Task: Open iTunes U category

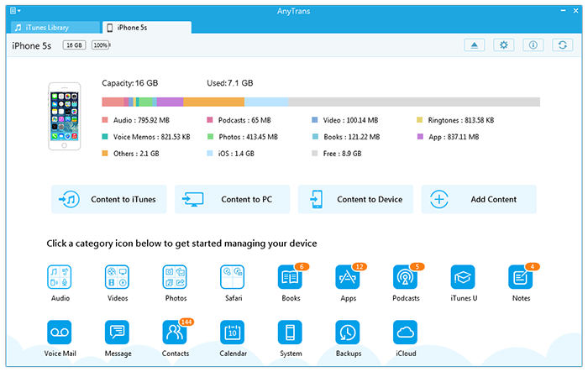Action: coord(463,277)
